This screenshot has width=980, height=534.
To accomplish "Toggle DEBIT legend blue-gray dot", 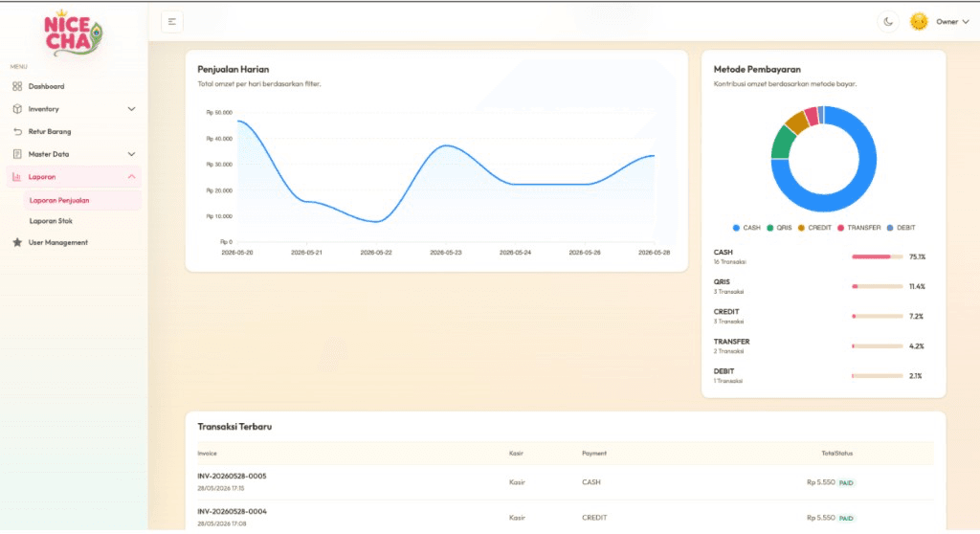I will click(890, 228).
